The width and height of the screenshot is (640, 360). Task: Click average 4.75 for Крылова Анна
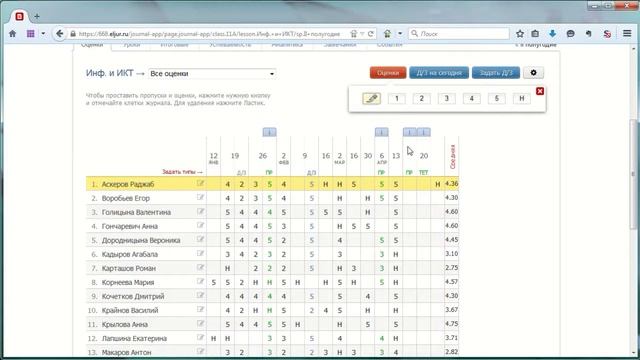(451, 324)
